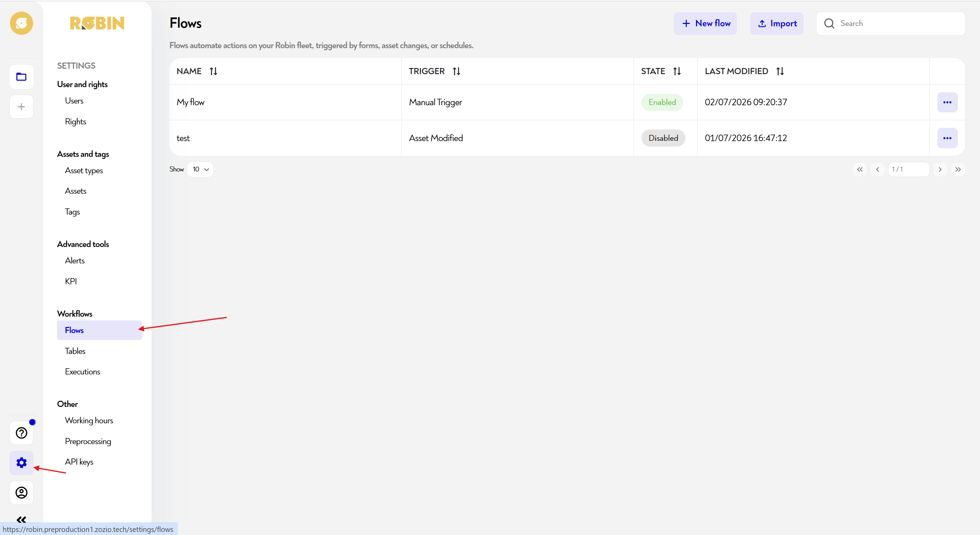The height and width of the screenshot is (535, 980).
Task: Focus the Search input field
Action: coord(891,24)
